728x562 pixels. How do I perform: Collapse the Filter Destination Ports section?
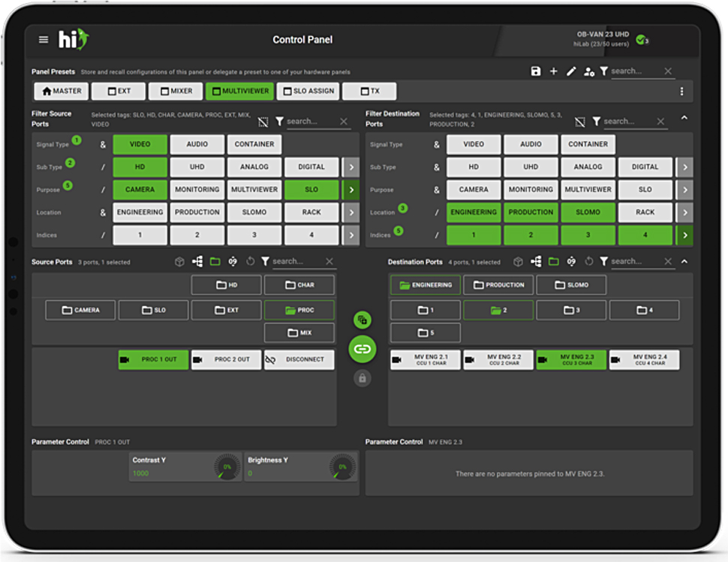[x=684, y=119]
